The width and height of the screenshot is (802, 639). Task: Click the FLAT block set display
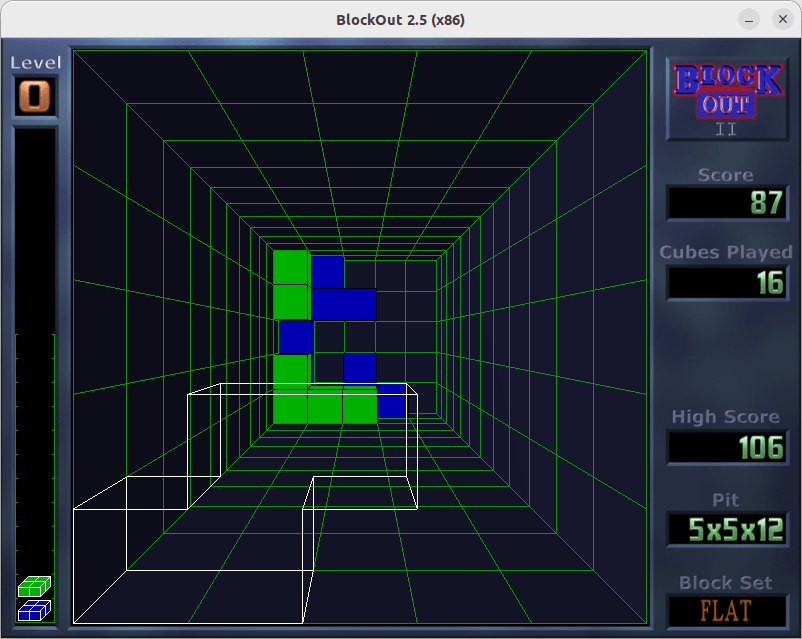click(x=727, y=611)
